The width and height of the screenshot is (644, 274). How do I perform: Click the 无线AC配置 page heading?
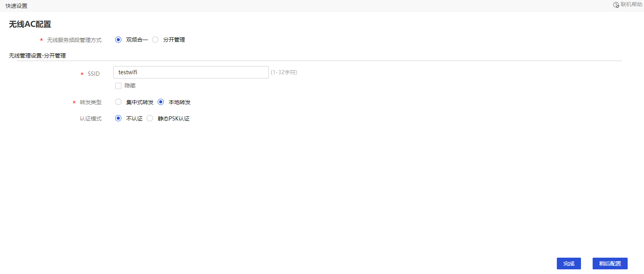[x=30, y=24]
